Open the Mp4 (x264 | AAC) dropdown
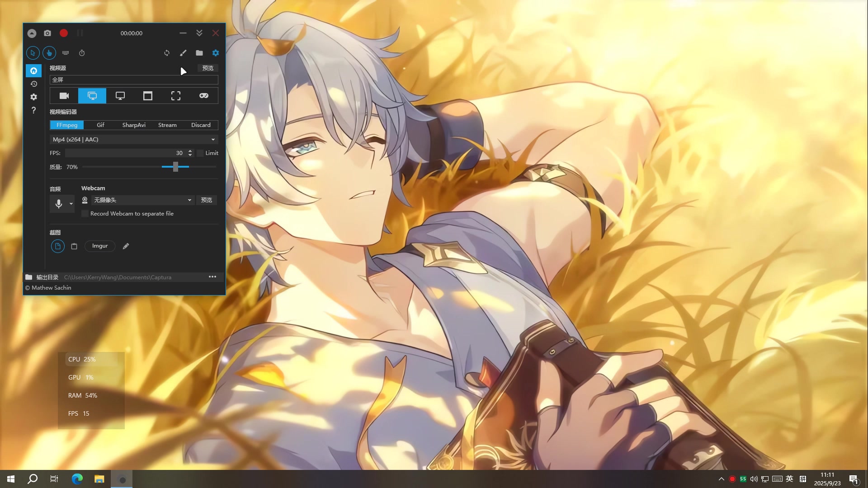Viewport: 868px width, 488px height. pos(134,140)
